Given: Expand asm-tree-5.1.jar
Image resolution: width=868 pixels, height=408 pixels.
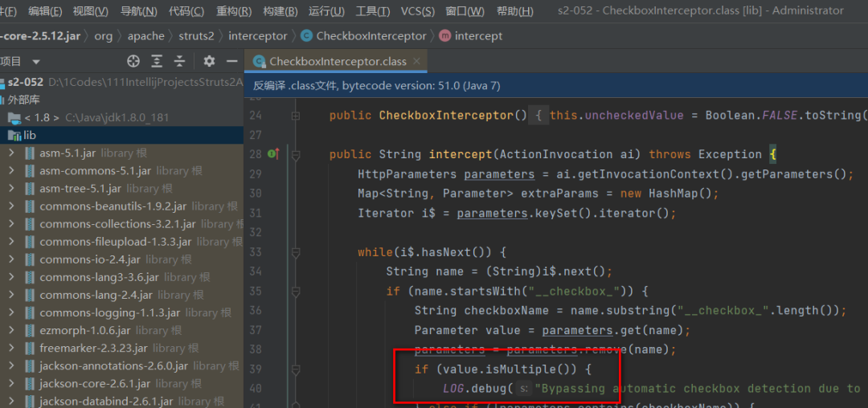Looking at the screenshot, I should click(x=11, y=189).
